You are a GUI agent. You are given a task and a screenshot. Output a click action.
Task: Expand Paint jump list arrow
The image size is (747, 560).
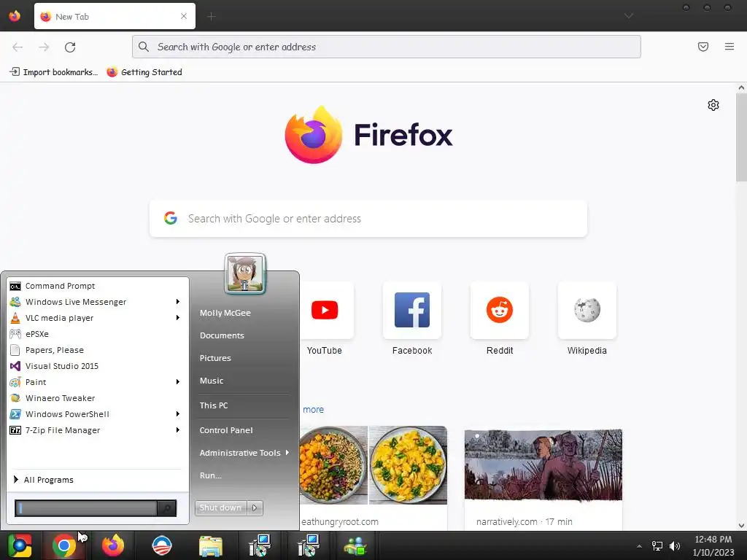[178, 382]
